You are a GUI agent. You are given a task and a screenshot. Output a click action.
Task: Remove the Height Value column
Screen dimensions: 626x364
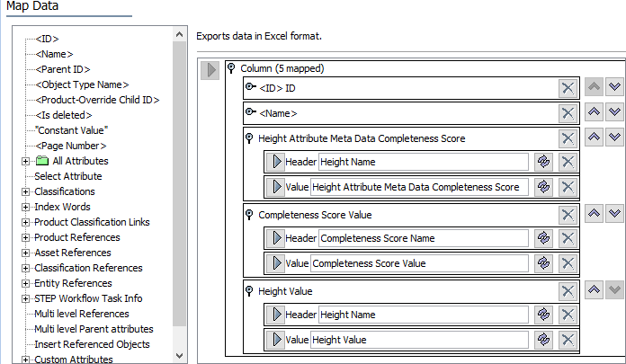coord(568,291)
